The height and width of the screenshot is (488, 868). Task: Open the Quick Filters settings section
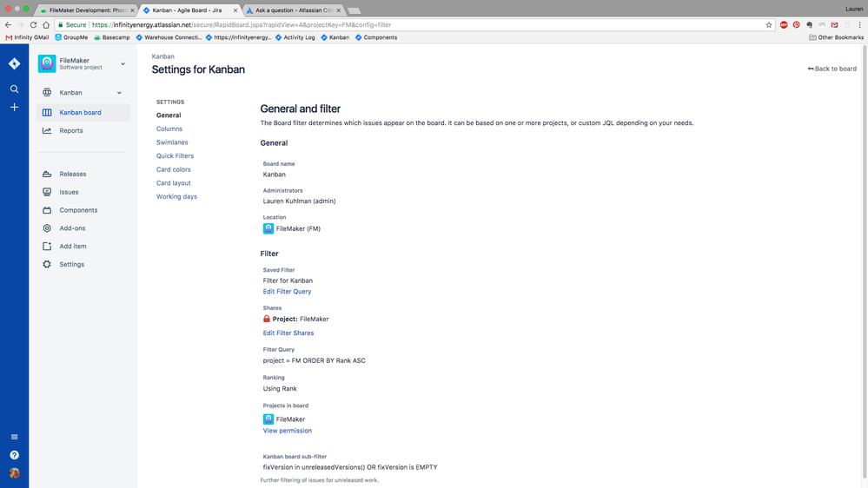tap(175, 156)
